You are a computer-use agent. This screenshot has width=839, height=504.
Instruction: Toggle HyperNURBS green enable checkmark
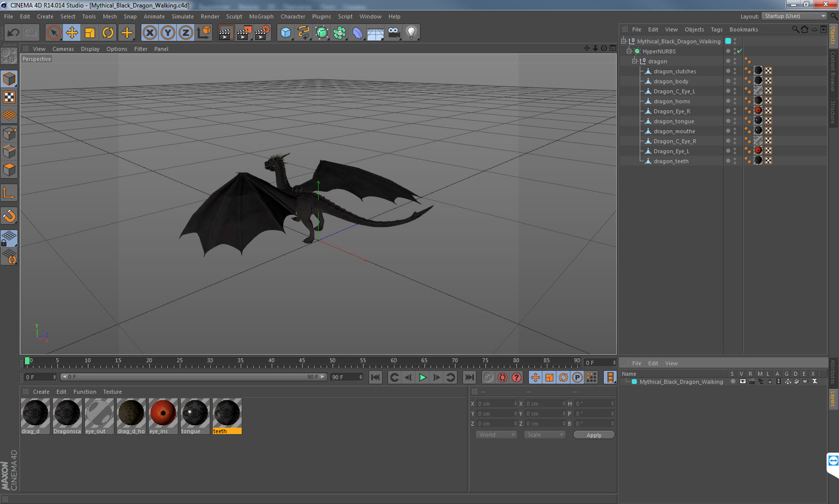tap(740, 51)
